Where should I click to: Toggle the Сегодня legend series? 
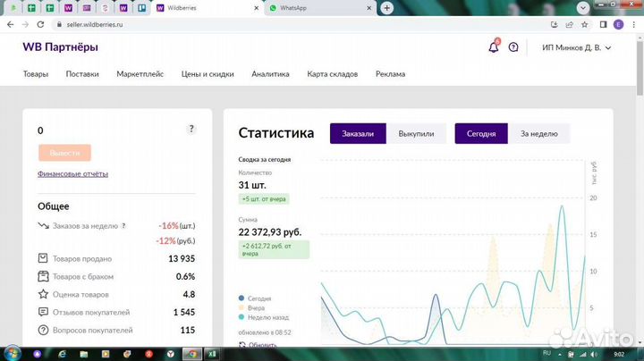[255, 298]
